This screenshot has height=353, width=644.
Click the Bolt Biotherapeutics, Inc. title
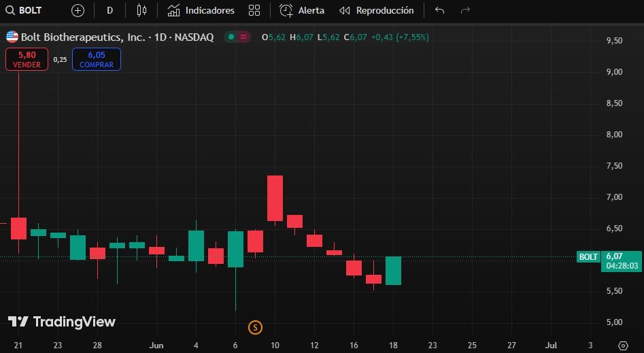point(83,37)
